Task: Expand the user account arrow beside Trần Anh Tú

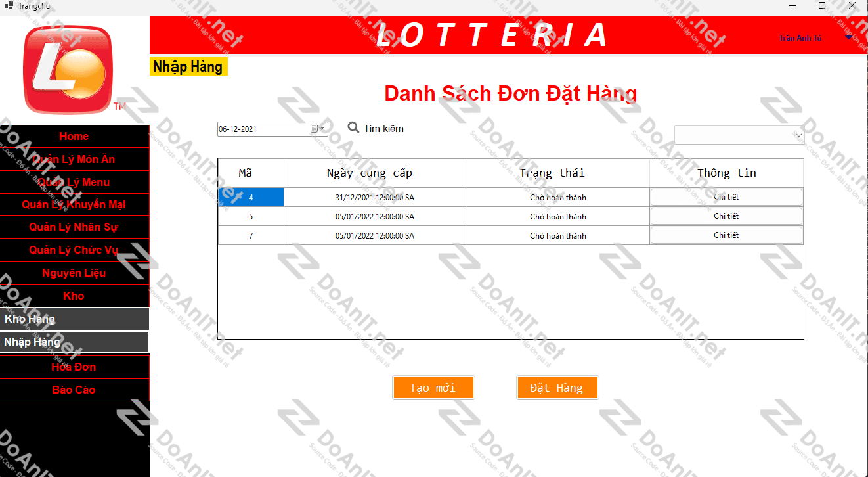Action: (849, 37)
